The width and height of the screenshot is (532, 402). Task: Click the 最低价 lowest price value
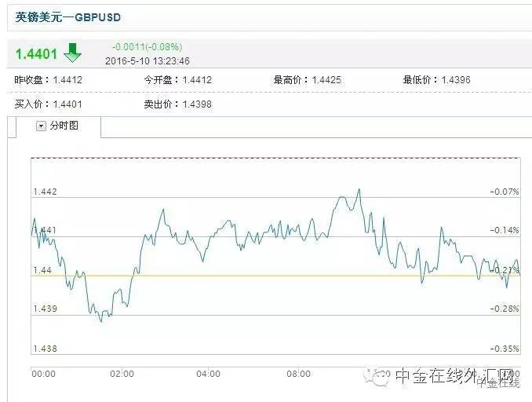pos(455,80)
